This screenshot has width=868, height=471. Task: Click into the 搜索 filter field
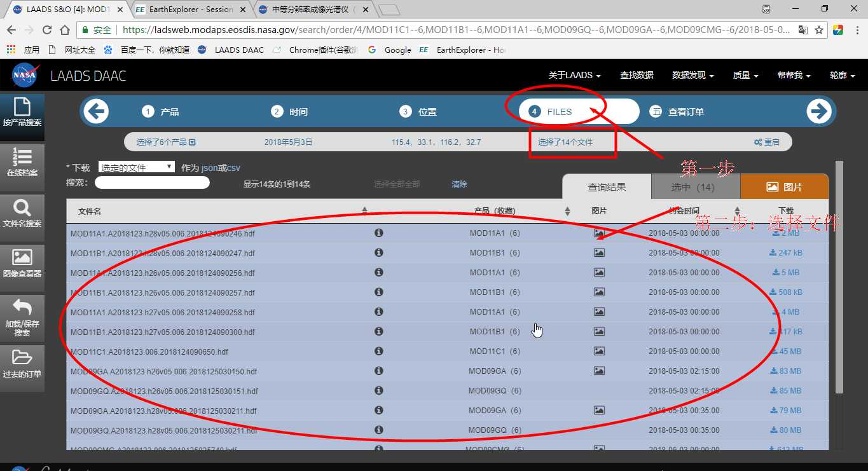[x=152, y=183]
